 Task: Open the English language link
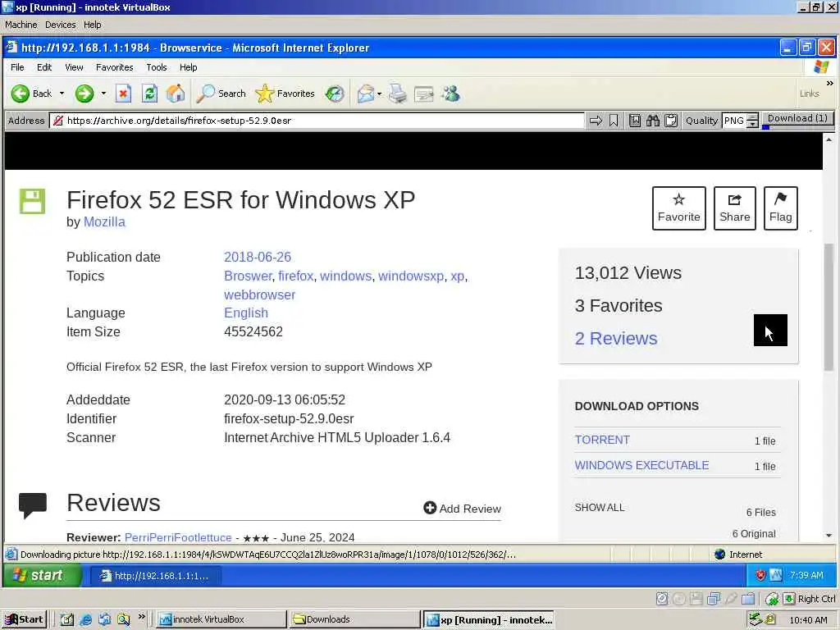tap(246, 313)
